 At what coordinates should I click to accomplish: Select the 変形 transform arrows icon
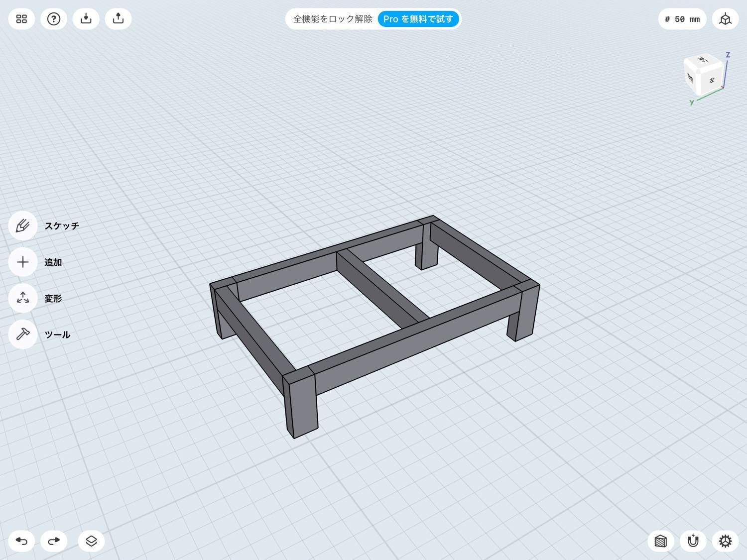pyautogui.click(x=22, y=298)
